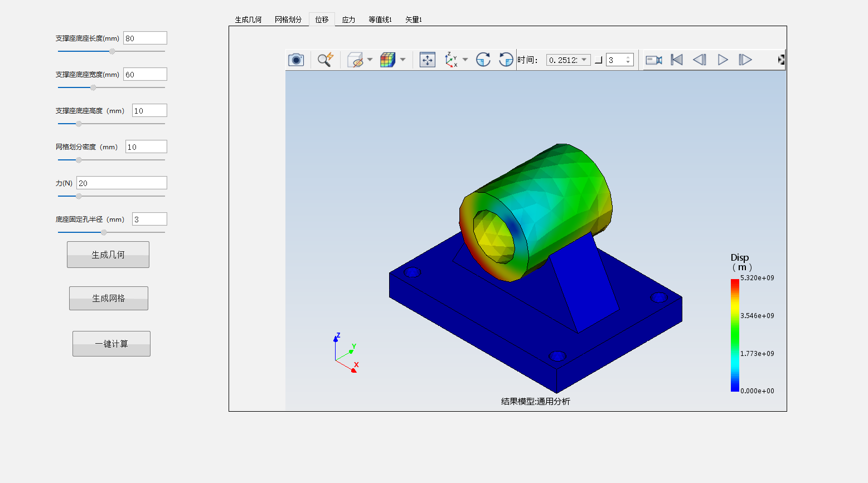Screen dimensions: 868x483
Task: Click the 支撑座底座宽度 input field
Action: 145,74
